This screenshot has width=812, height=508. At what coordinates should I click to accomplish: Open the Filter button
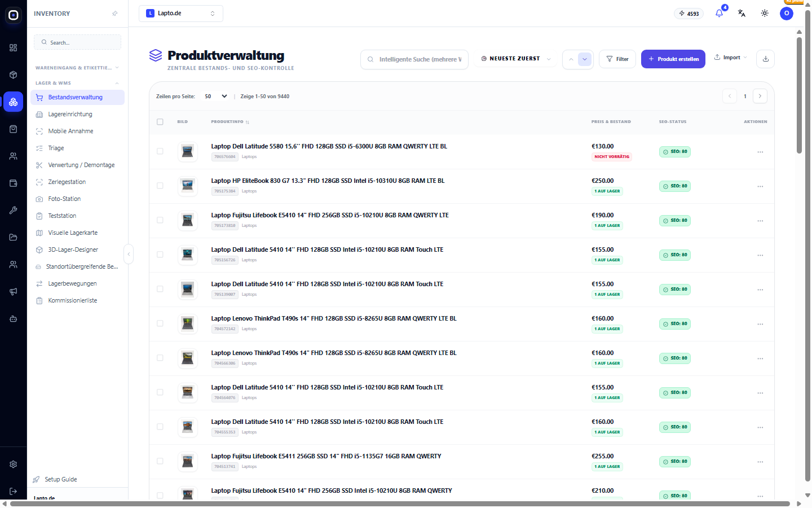coord(617,59)
